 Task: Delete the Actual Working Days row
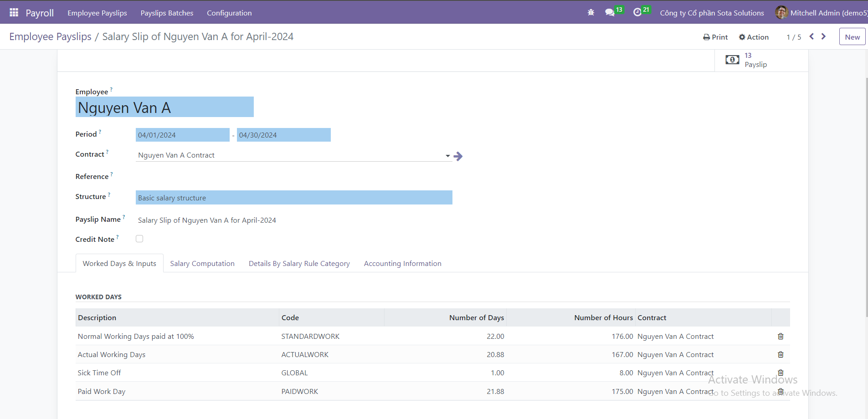[781, 354]
